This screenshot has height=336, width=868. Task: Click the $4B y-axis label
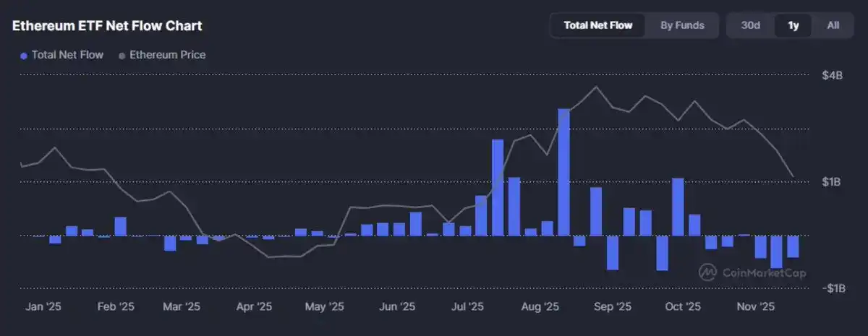click(833, 75)
